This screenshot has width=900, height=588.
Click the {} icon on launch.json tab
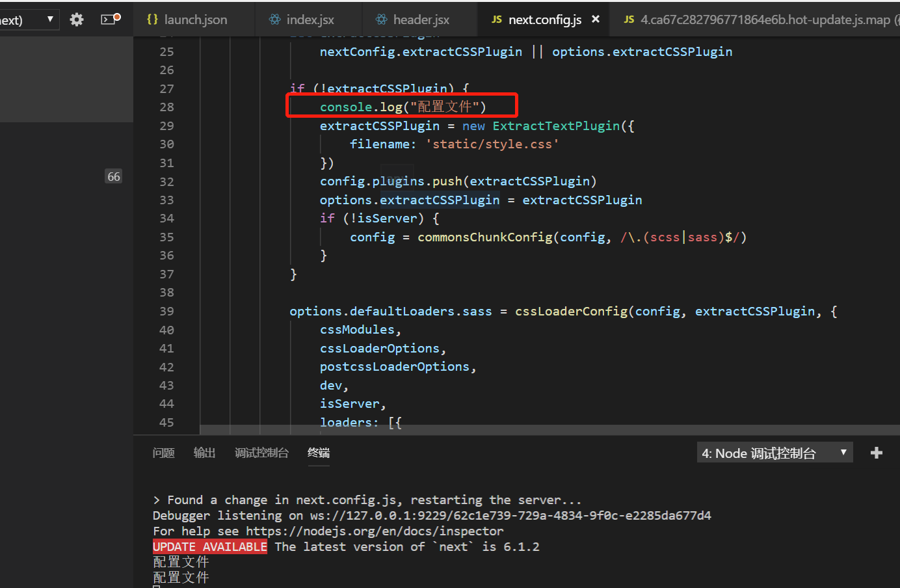[152, 19]
